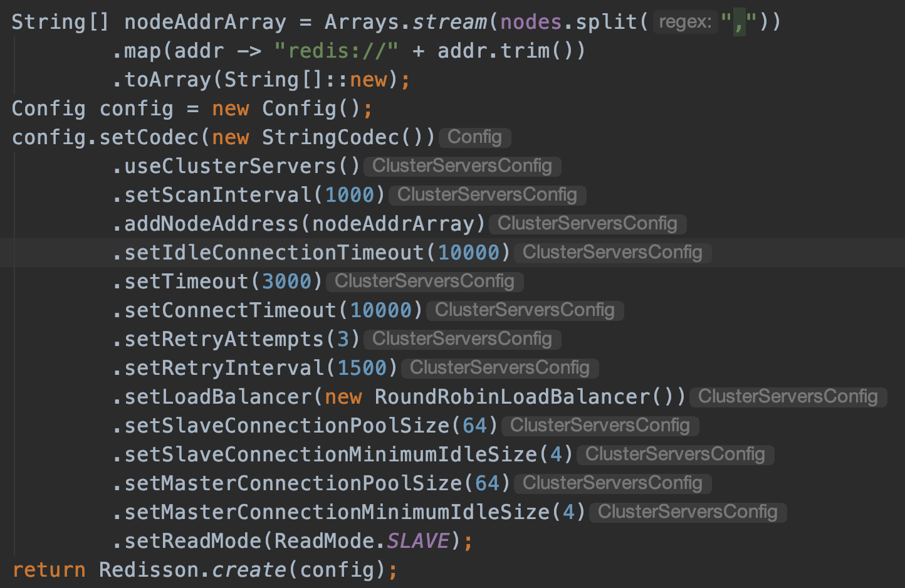Click the return keyword on the last line
Screen dimensions: 905x588
point(49,569)
